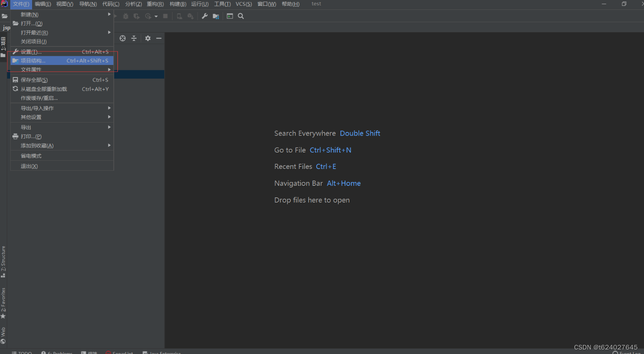Click the locate target crosshair icon
The height and width of the screenshot is (354, 644).
[122, 38]
